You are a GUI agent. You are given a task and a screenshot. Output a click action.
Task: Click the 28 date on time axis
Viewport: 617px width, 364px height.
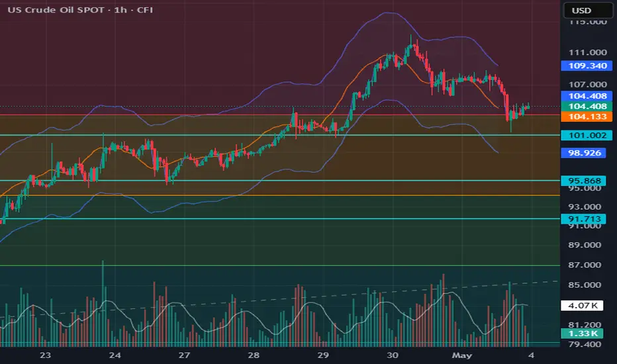click(x=254, y=355)
